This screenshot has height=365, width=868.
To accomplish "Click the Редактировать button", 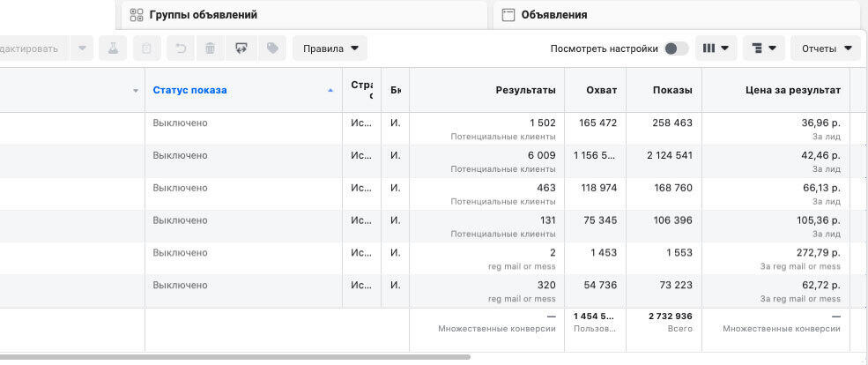I will (x=33, y=48).
